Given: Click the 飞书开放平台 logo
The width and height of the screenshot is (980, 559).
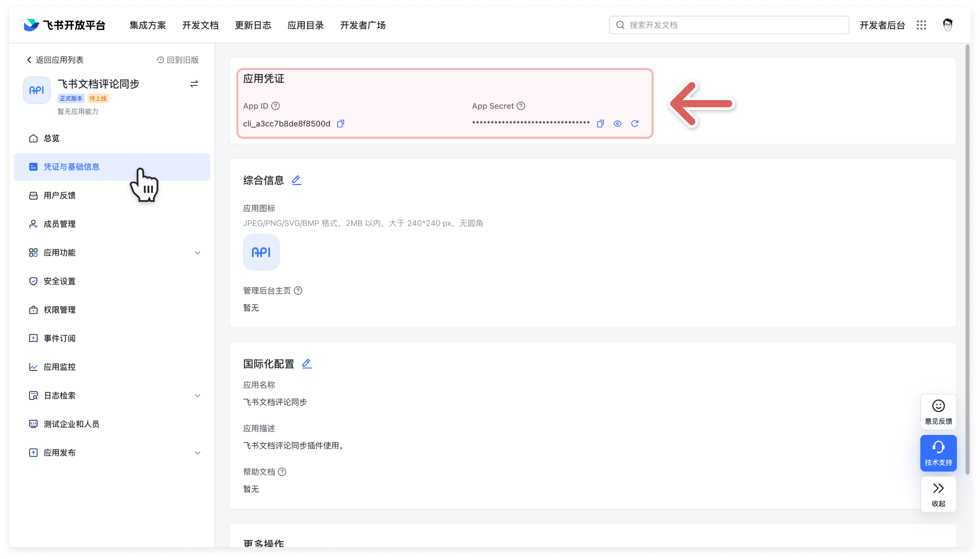Looking at the screenshot, I should (64, 25).
